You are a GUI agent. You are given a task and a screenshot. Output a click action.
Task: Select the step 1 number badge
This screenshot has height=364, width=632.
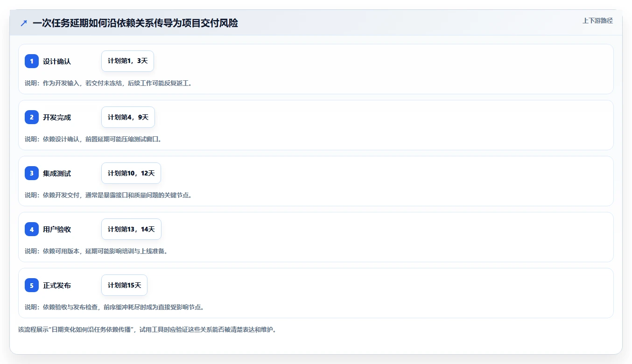(x=32, y=61)
